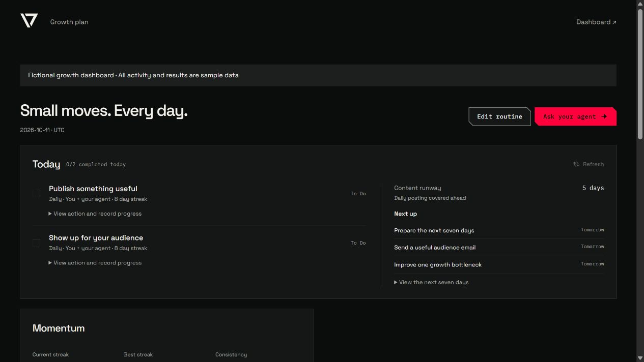Screen dimensions: 644x362
Task: Expand View action under Show up for your audience
Action: point(95,263)
